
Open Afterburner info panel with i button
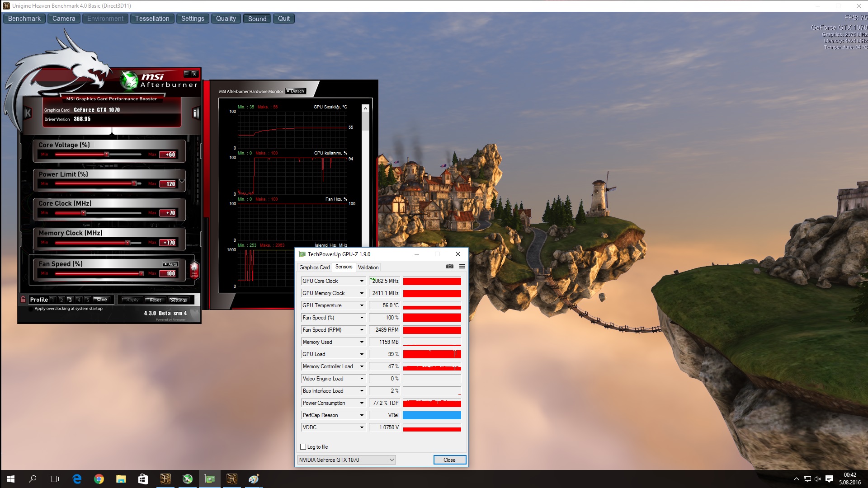point(196,113)
